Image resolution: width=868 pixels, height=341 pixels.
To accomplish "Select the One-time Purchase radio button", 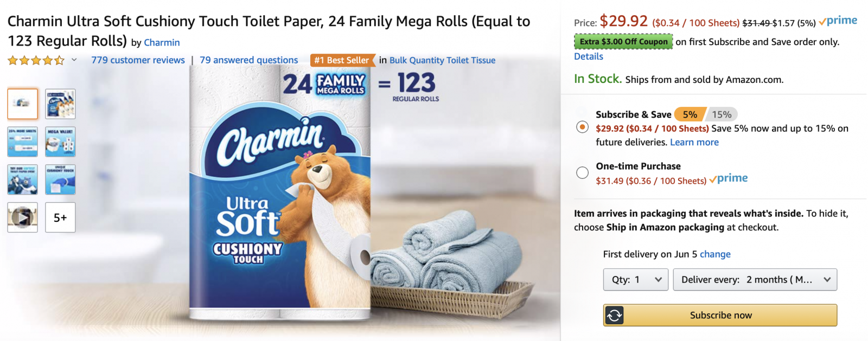I will pyautogui.click(x=582, y=172).
